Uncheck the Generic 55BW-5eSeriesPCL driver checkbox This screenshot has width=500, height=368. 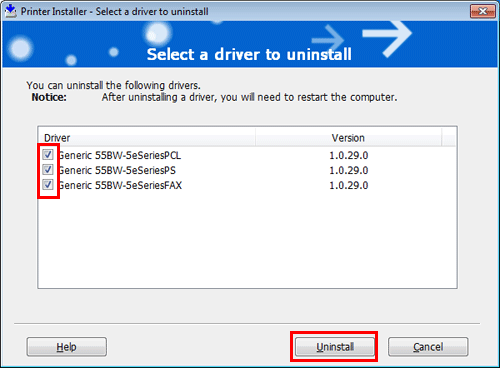pyautogui.click(x=48, y=155)
